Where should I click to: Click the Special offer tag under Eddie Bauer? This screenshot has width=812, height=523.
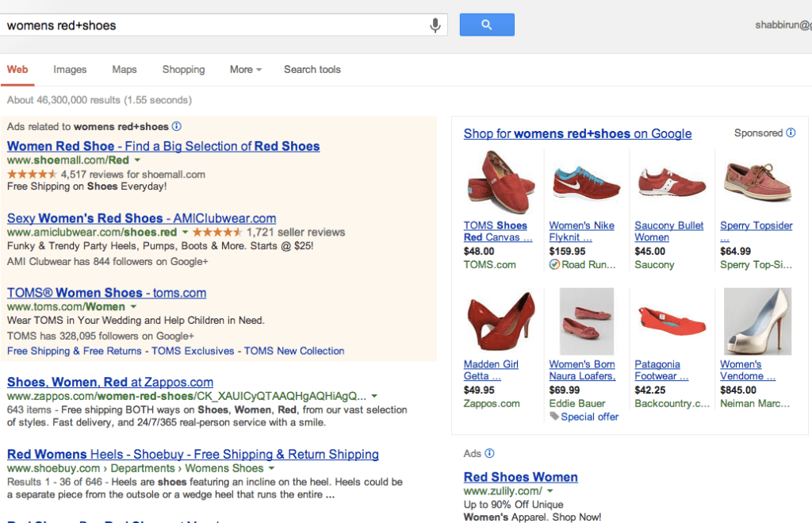pos(554,416)
